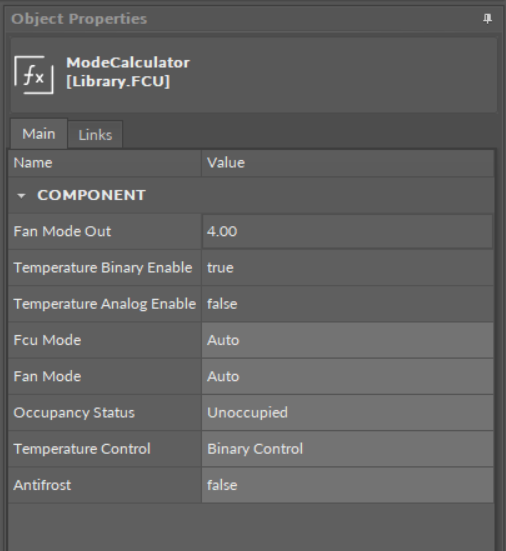This screenshot has width=506, height=551.
Task: Click the pin icon in Object Properties header
Action: coord(487,19)
